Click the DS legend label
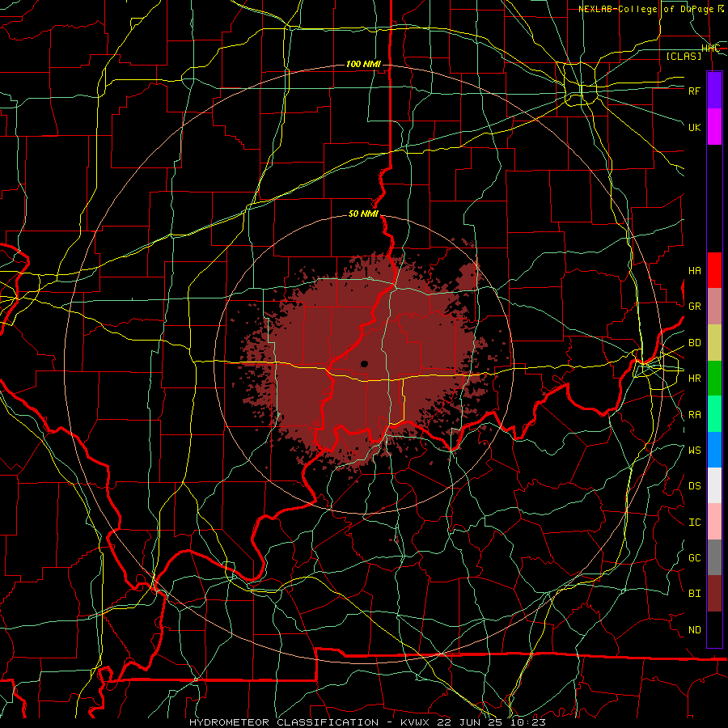The width and height of the screenshot is (728, 728). coord(694,486)
